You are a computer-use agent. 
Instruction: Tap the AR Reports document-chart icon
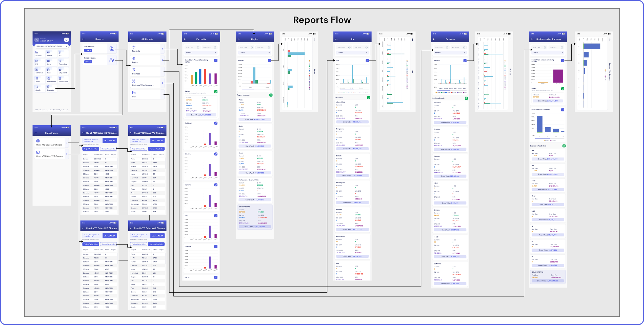click(112, 49)
